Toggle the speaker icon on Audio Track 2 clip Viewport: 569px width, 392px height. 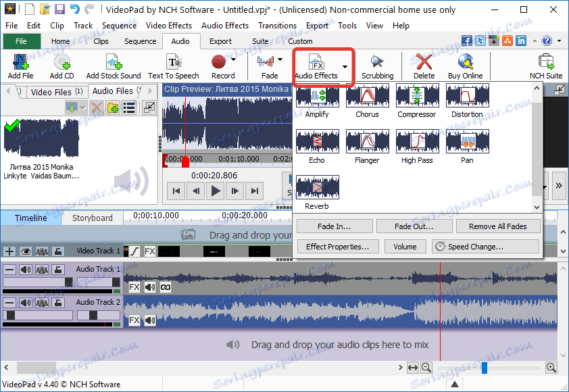pos(150,320)
